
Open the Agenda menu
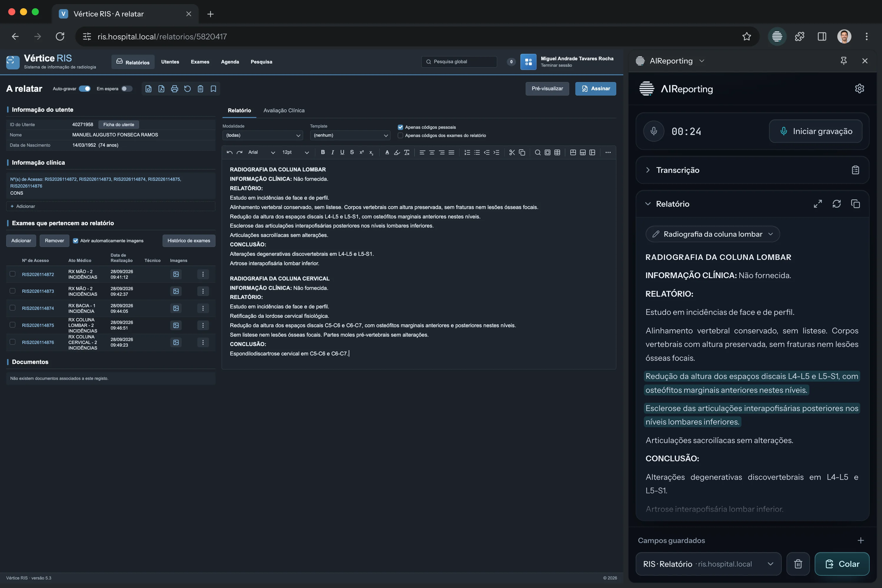coord(230,62)
